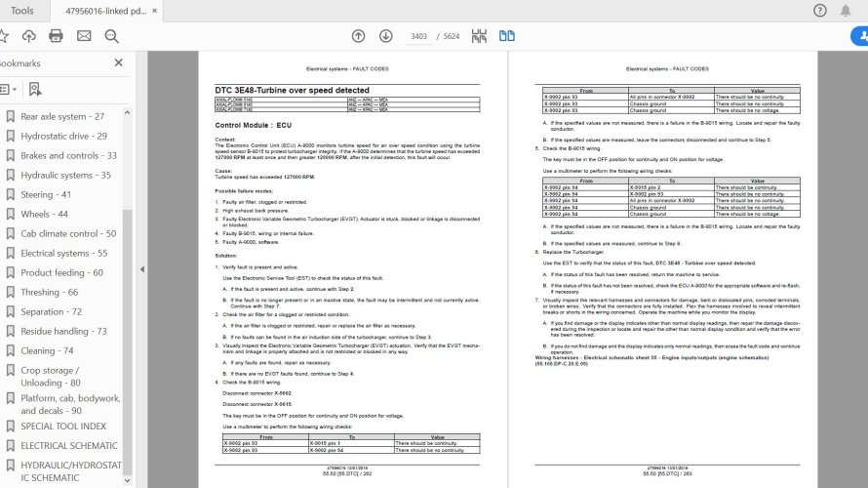
Task: Click the print icon in toolbar
Action: tap(56, 36)
